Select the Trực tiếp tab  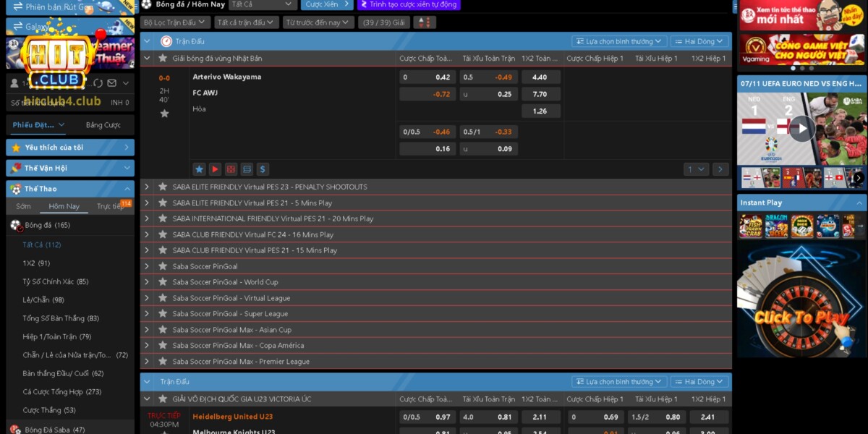[x=110, y=206]
